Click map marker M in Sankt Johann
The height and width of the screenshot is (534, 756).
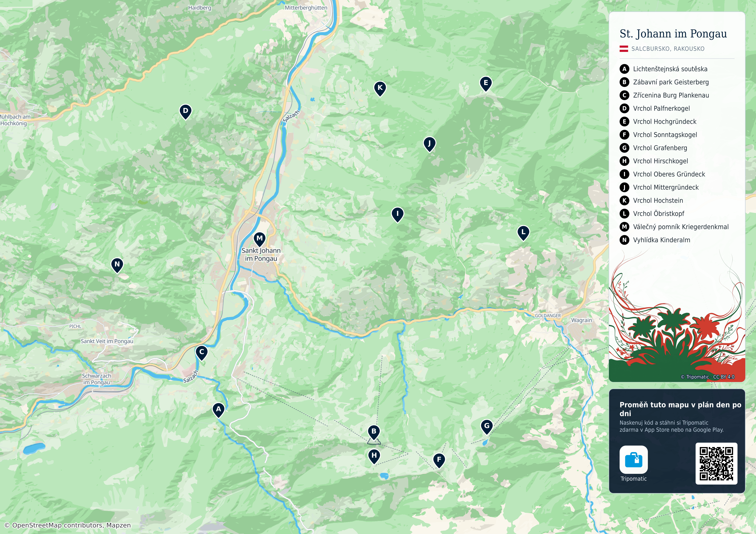[x=259, y=239]
